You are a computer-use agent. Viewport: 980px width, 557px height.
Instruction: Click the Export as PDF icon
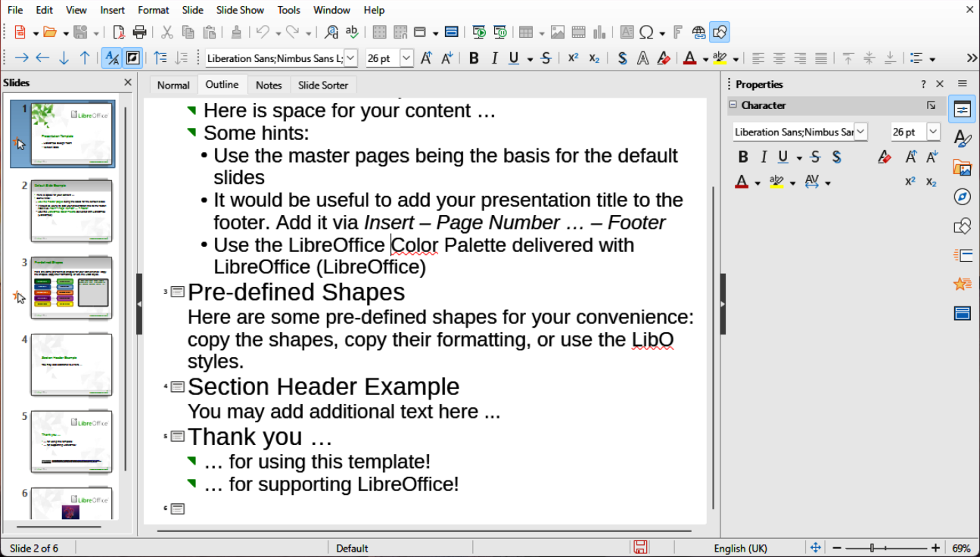coord(119,32)
